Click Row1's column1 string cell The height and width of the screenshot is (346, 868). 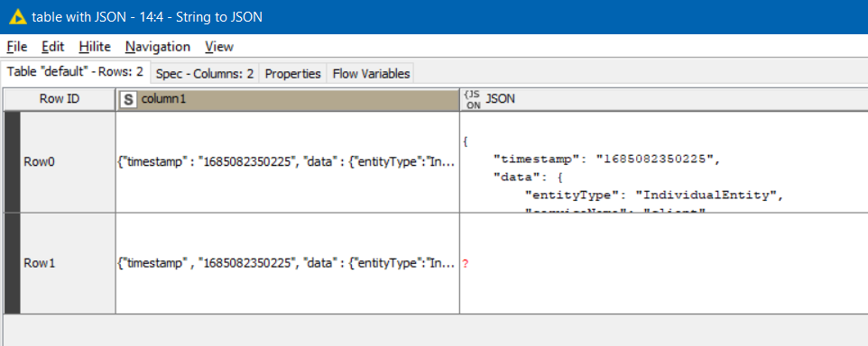pyautogui.click(x=288, y=264)
